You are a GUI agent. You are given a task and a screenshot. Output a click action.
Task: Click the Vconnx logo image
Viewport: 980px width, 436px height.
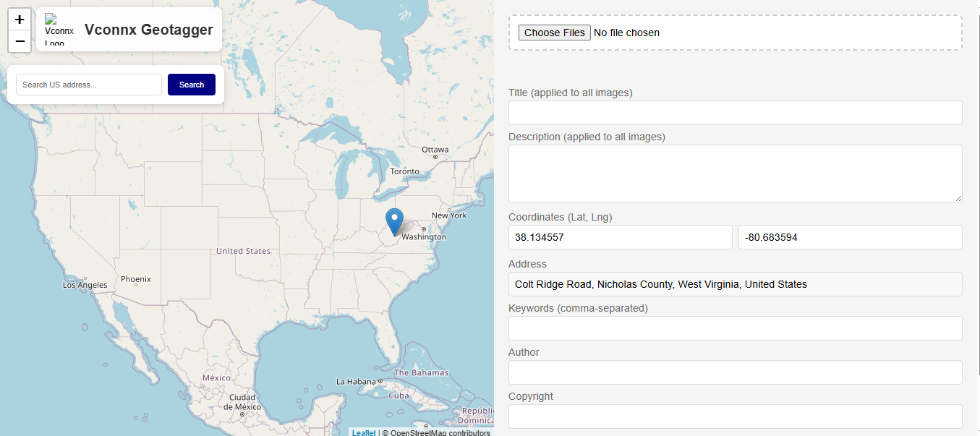[x=59, y=30]
